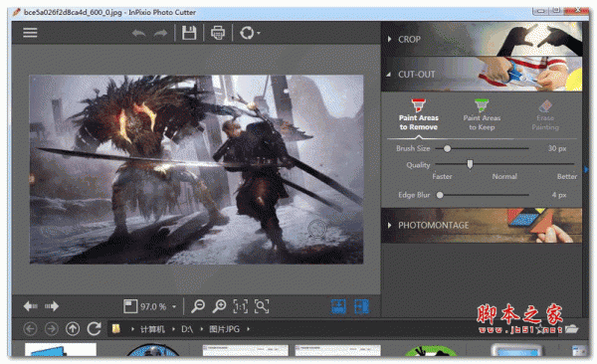Click the zoom to fit icon
The height and width of the screenshot is (364, 597).
[262, 306]
